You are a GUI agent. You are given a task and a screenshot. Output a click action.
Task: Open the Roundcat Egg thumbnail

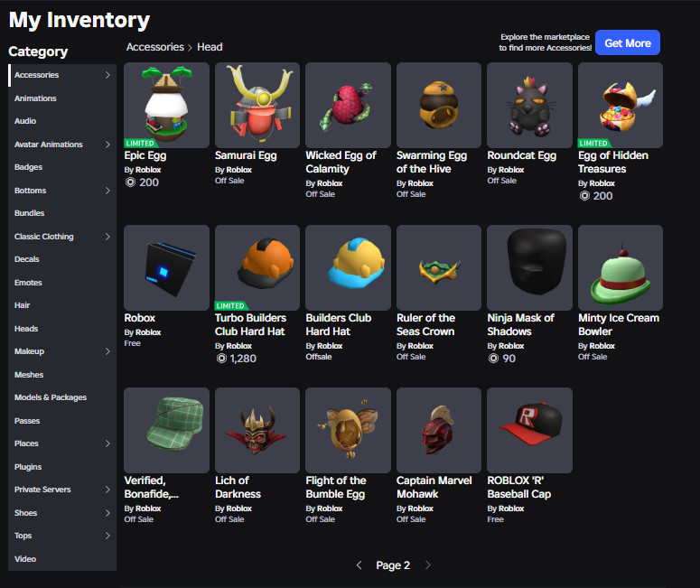pyautogui.click(x=529, y=105)
